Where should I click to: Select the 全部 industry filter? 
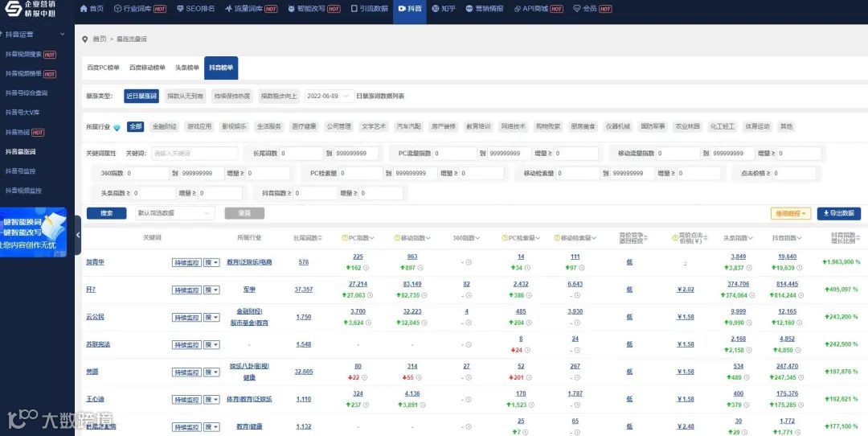coord(135,127)
